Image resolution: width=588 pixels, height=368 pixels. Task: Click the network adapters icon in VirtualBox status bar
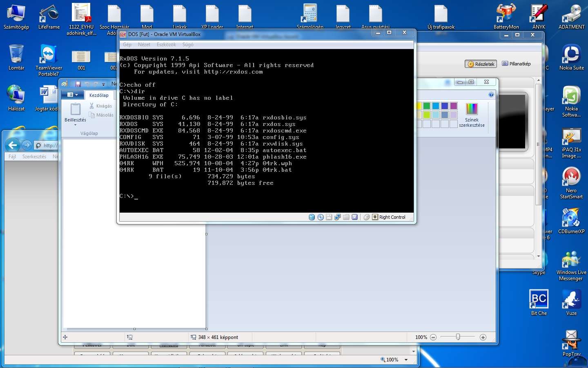tap(337, 217)
